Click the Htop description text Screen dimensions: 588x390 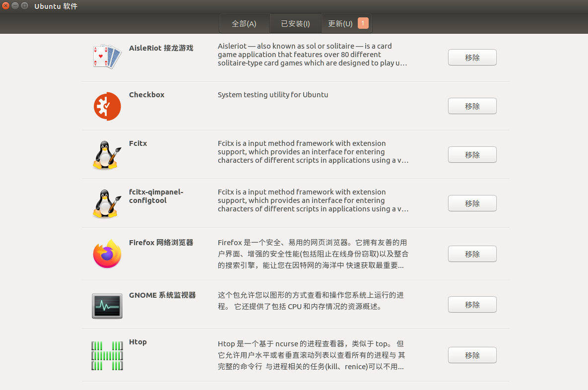pyautogui.click(x=311, y=355)
